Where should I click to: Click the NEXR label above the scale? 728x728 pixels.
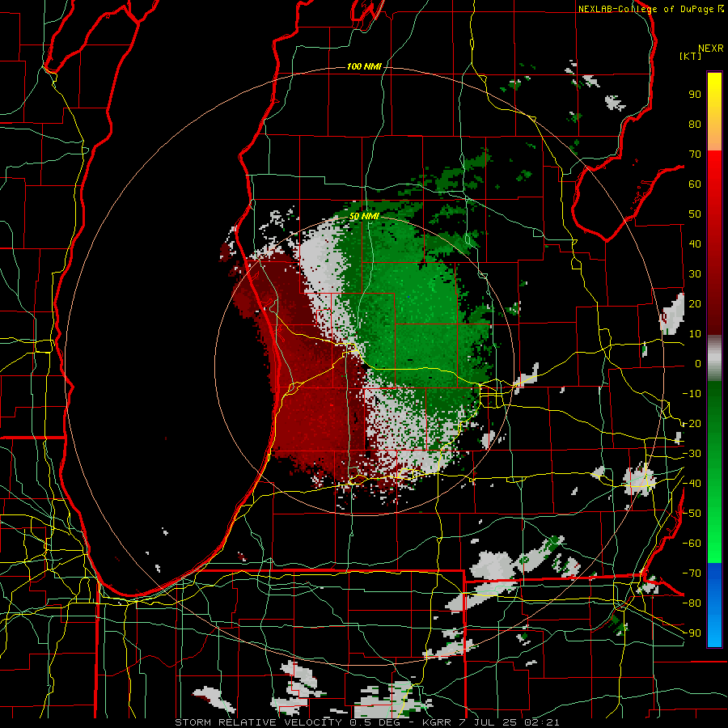[710, 49]
